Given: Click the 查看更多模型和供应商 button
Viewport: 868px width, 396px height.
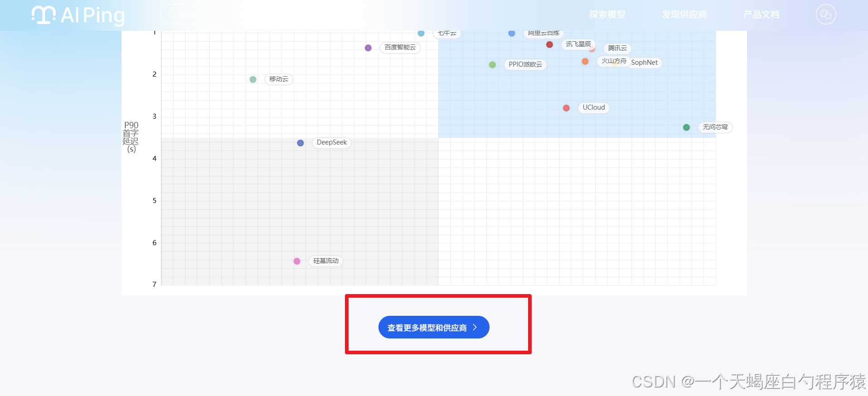Looking at the screenshot, I should point(434,327).
